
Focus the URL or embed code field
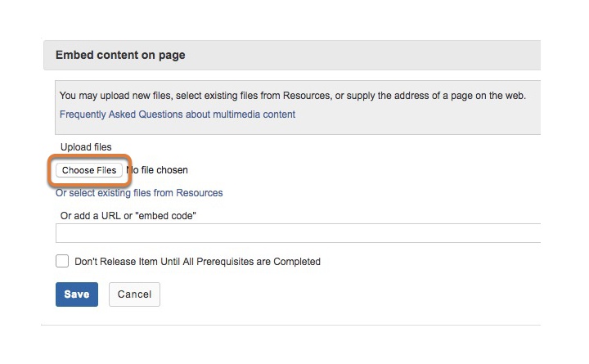point(298,233)
